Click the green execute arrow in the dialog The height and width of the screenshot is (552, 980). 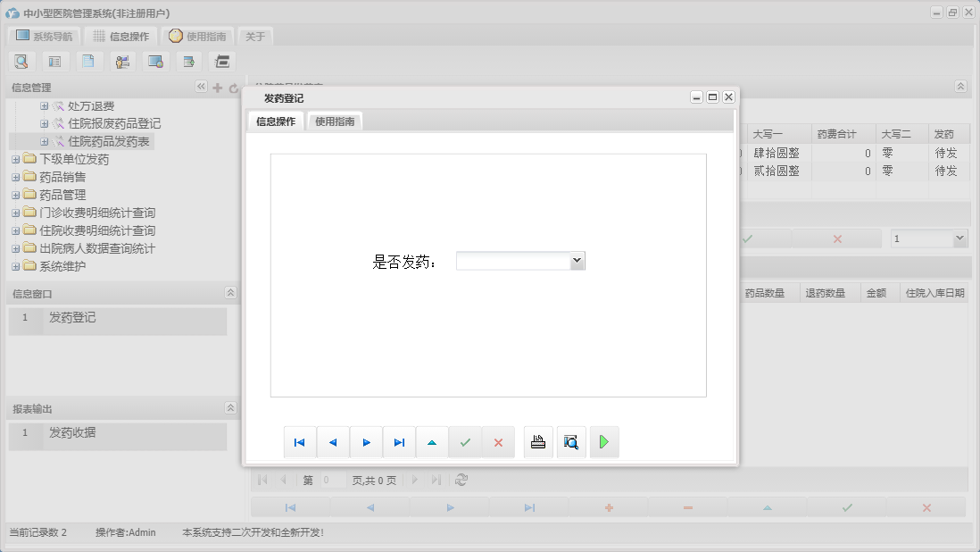[x=604, y=441]
